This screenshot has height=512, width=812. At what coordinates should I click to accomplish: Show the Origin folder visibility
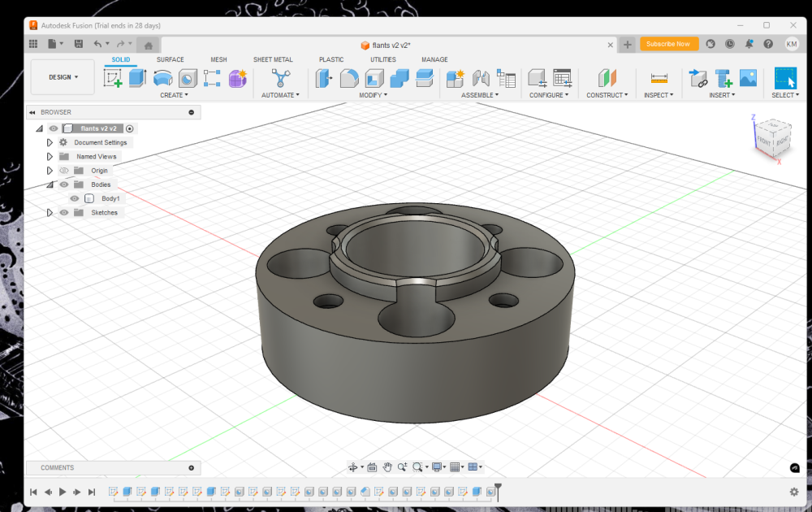coord(63,171)
